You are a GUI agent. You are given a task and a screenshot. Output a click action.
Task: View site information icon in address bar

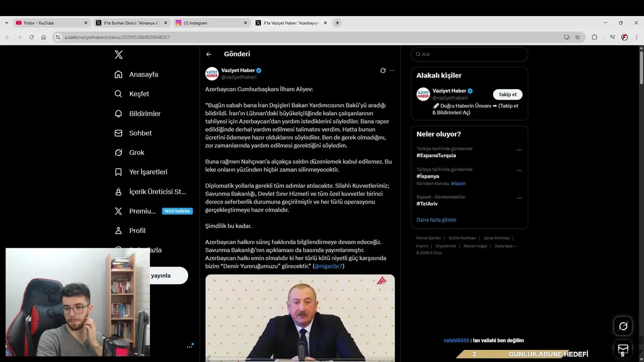point(58,37)
